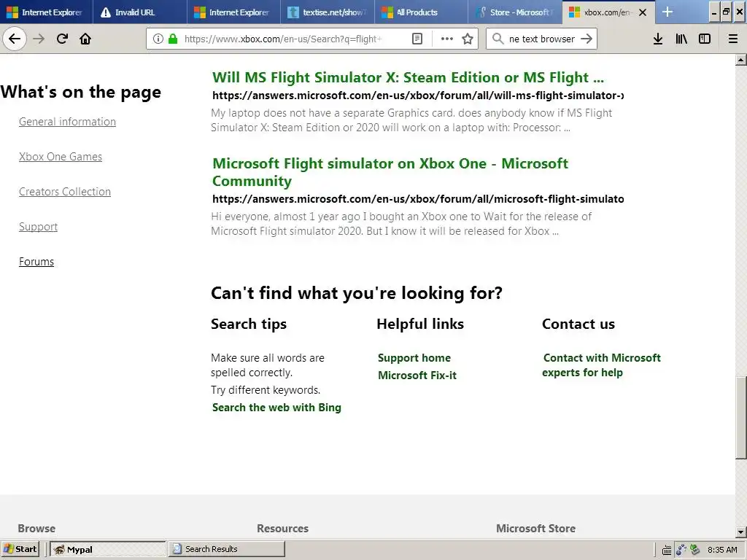Switch to the first Internet Explorer tab
Image resolution: width=747 pixels, height=560 pixels.
point(46,12)
